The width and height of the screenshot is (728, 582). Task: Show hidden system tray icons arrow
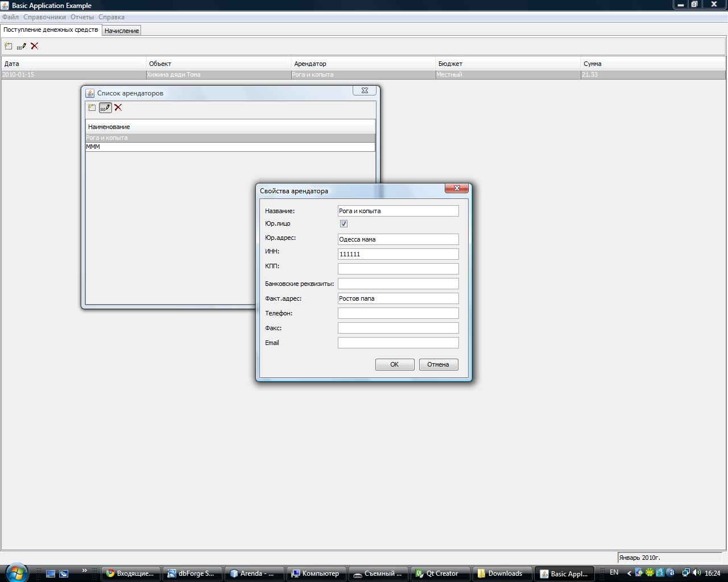pos(628,573)
